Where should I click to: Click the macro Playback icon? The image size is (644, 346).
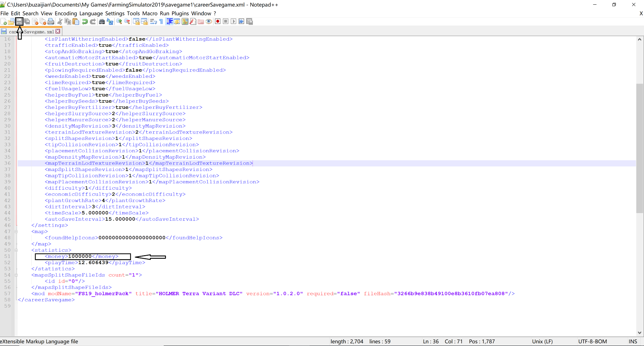[x=233, y=21]
